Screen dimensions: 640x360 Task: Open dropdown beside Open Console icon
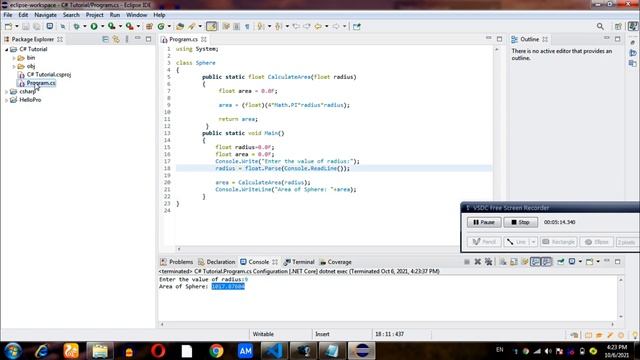[x=598, y=262]
